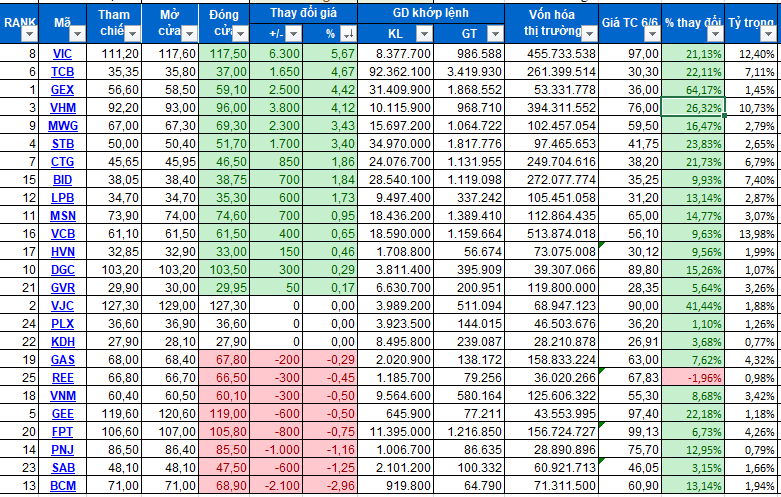Click the DGC ticker link
This screenshot has height=497, width=781.
[62, 270]
